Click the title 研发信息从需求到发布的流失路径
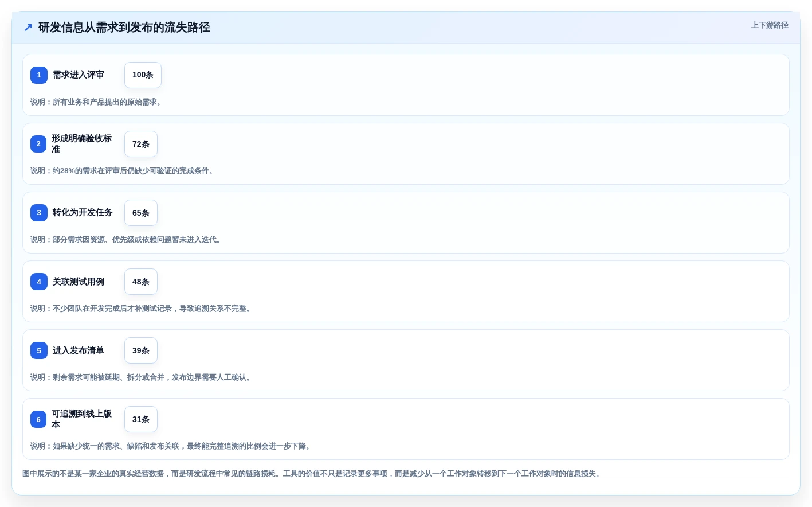The image size is (812, 507). 124,27
